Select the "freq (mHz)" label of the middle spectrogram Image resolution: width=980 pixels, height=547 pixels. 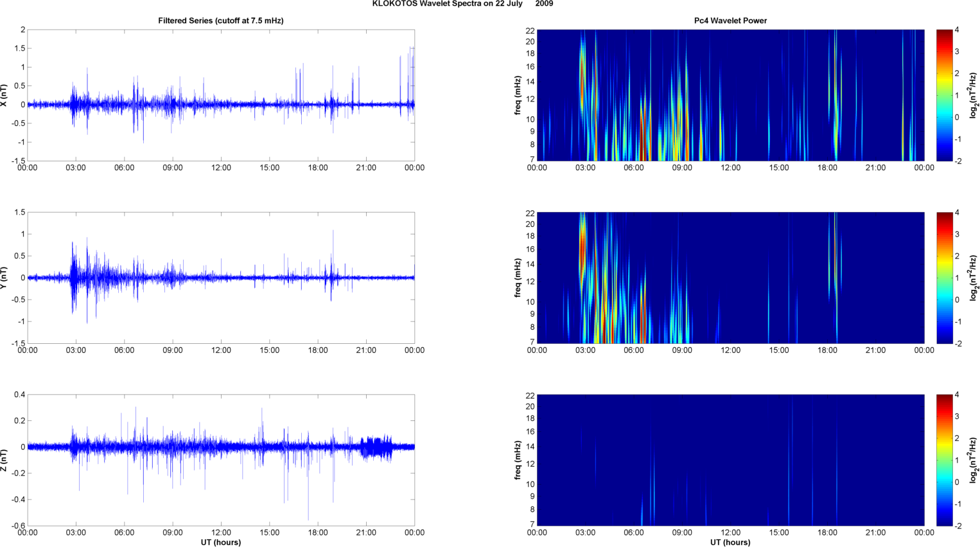click(518, 278)
